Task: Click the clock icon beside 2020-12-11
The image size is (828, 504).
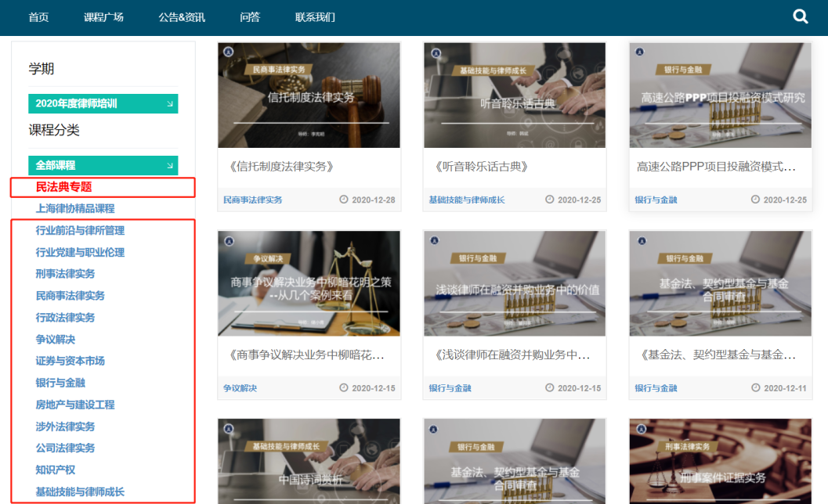Action: 756,387
